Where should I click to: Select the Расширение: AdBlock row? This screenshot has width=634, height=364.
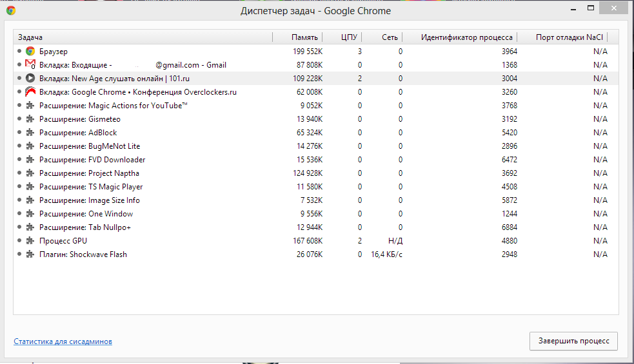316,133
